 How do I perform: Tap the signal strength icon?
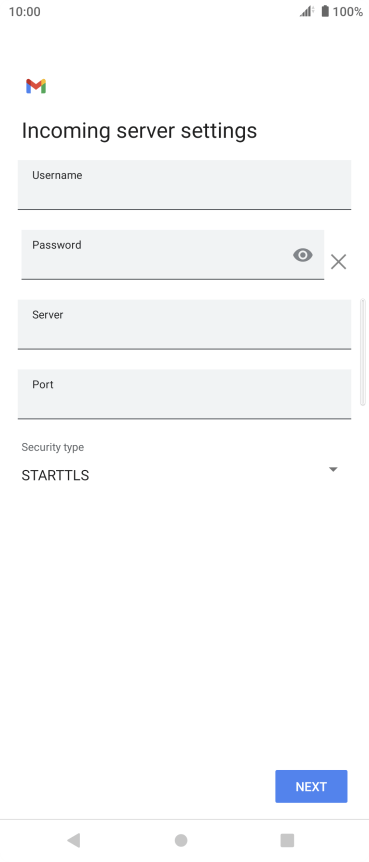307,11
